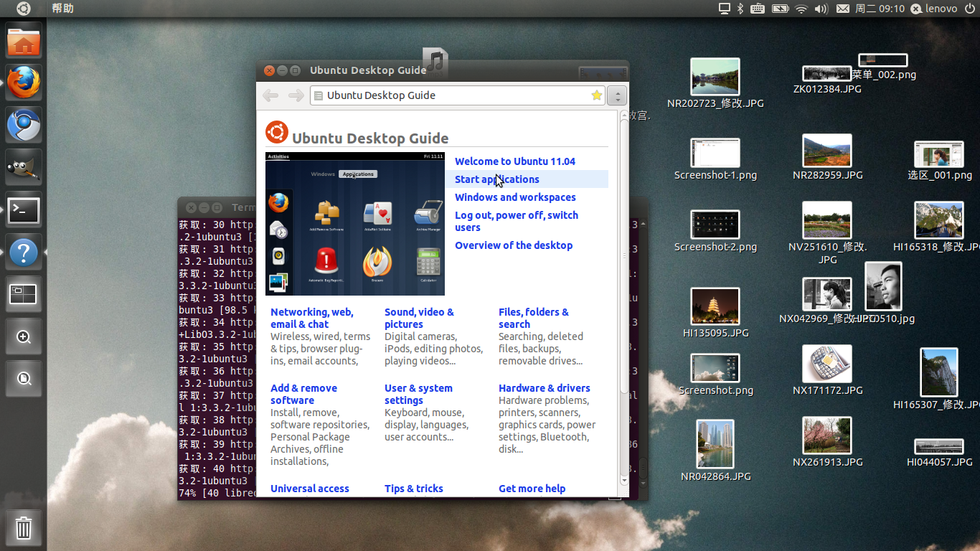Viewport: 980px width, 551px height.
Task: Click the Ubuntu logo in top panel
Action: pos(24,9)
